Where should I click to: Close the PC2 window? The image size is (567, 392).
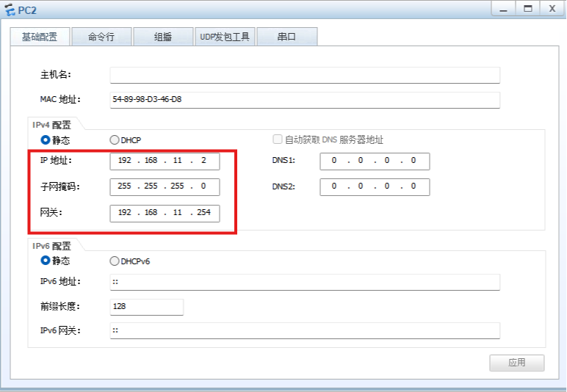click(552, 9)
